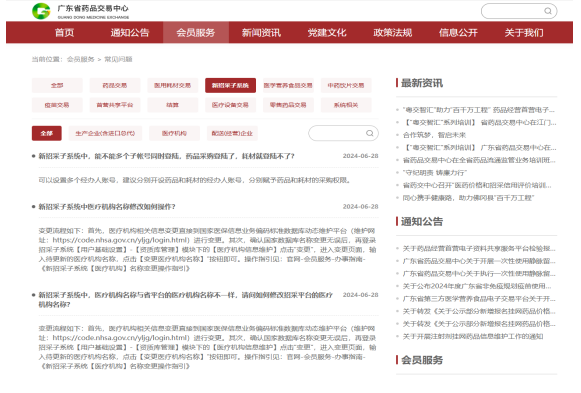Choose the 疫苗交易 category filter
This screenshot has height=393, width=581.
pyautogui.click(x=57, y=105)
